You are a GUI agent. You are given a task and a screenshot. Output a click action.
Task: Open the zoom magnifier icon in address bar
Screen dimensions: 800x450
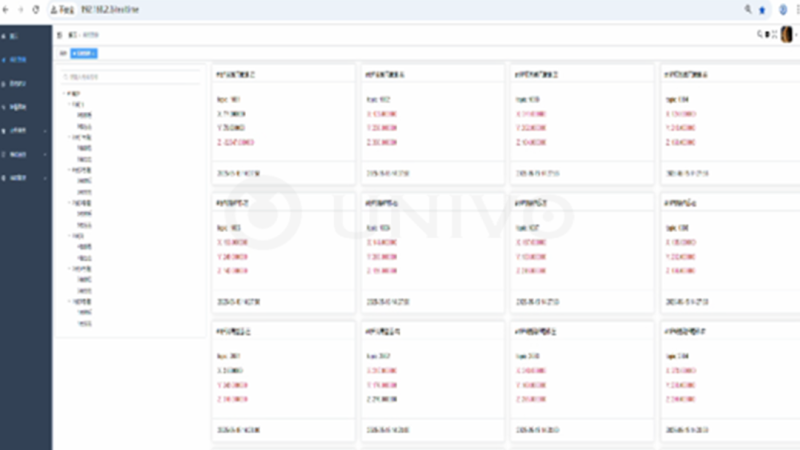point(748,9)
